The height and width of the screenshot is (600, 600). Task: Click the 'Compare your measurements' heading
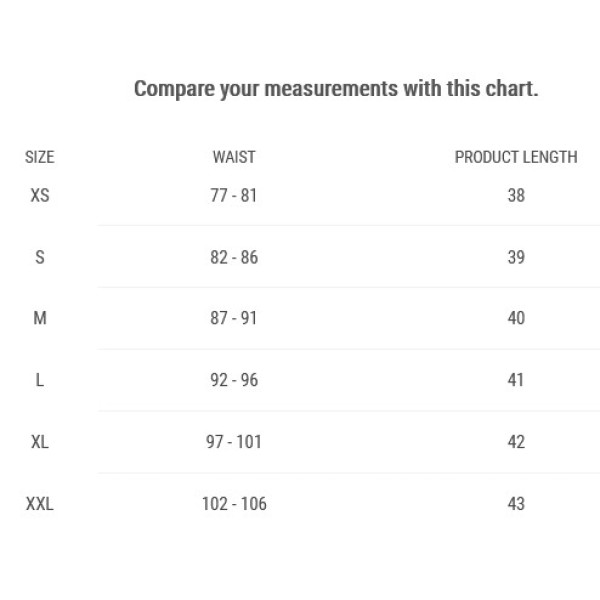tap(336, 89)
